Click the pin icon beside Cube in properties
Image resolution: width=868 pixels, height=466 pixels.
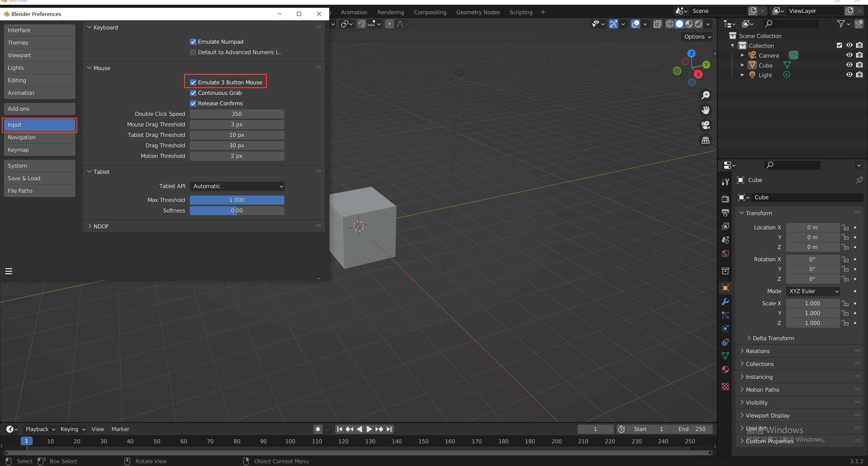coord(859,180)
